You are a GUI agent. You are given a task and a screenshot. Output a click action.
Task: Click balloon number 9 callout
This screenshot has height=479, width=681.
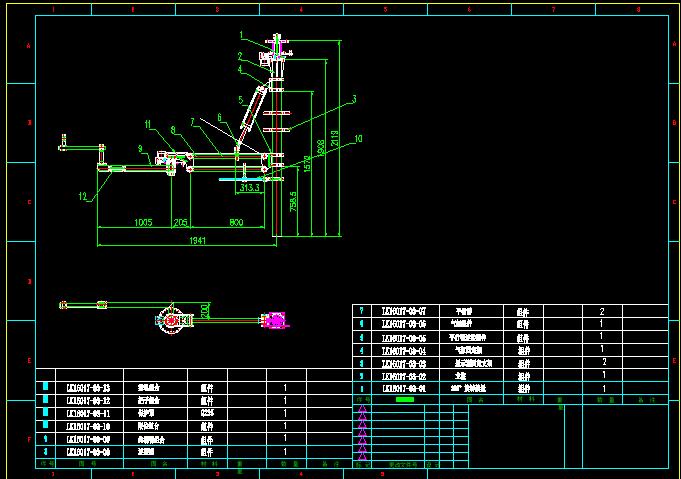click(140, 149)
